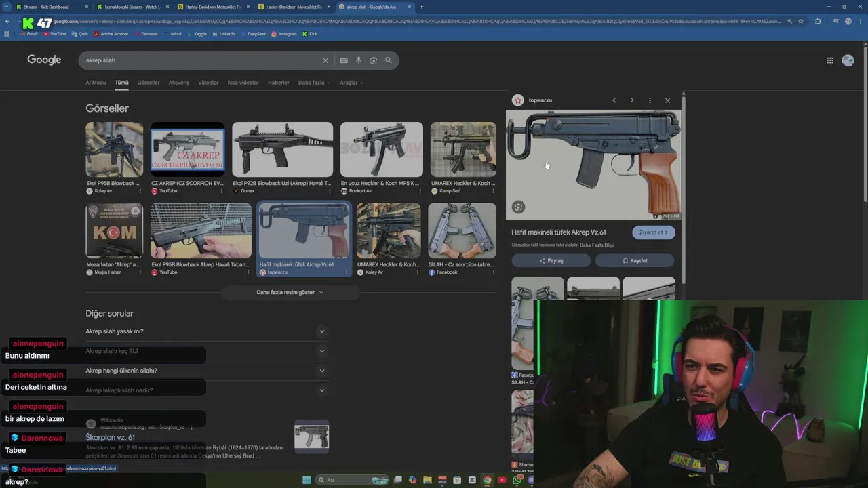Start voice search with the microphone icon
The width and height of the screenshot is (868, 488).
[359, 60]
